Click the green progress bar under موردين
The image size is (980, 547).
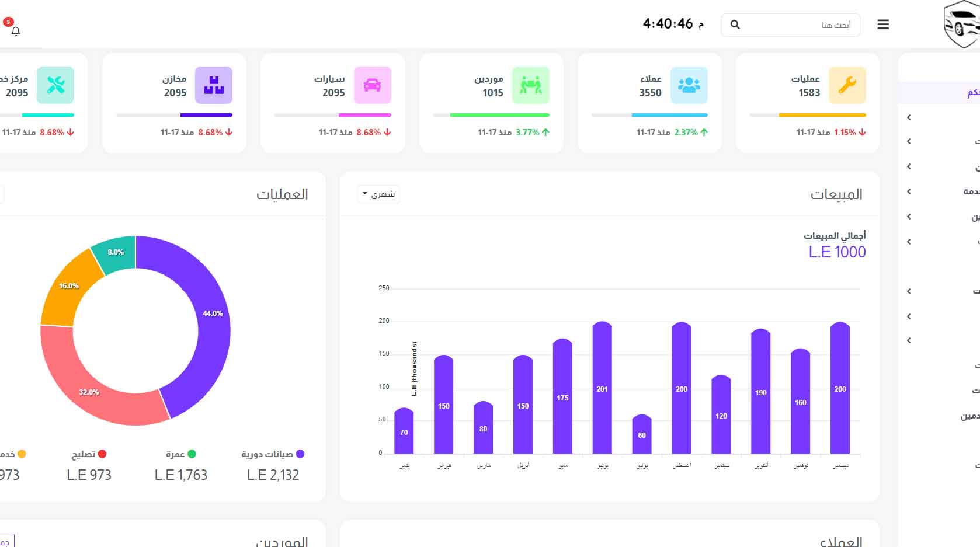coord(500,115)
